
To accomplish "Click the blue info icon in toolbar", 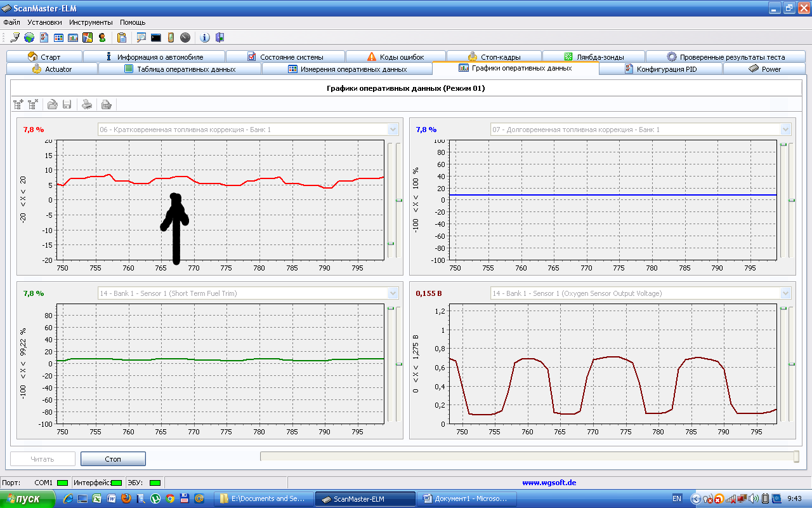I will pos(205,37).
